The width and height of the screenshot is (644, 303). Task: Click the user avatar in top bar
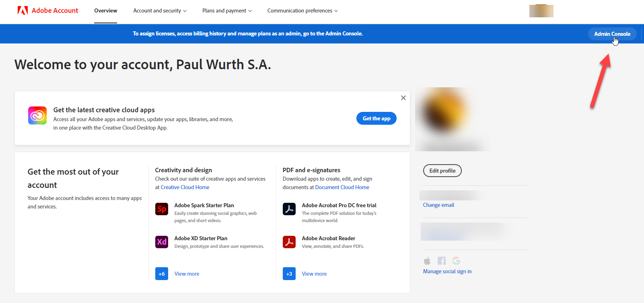click(541, 11)
